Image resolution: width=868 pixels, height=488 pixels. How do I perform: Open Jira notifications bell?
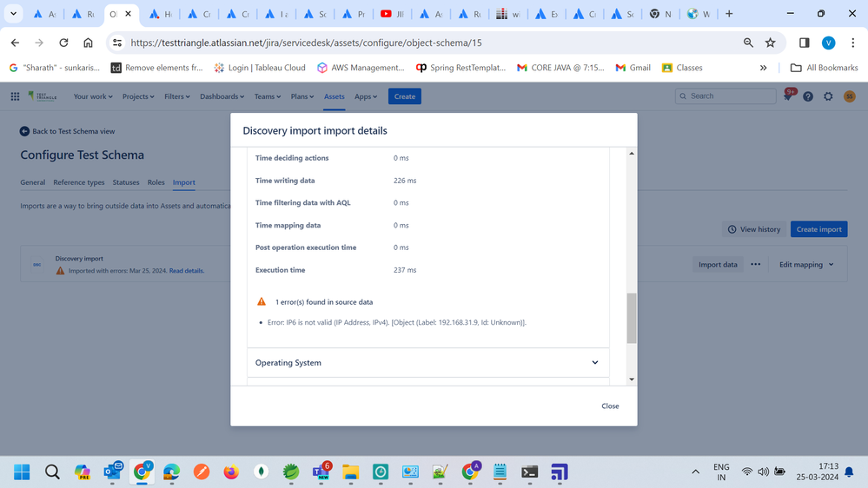tap(788, 96)
